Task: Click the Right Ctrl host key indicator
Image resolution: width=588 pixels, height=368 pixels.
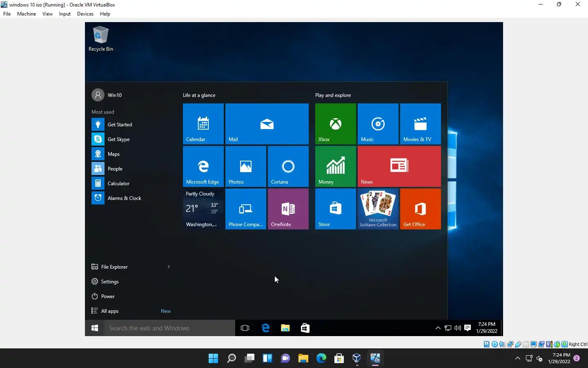Action: coord(578,344)
